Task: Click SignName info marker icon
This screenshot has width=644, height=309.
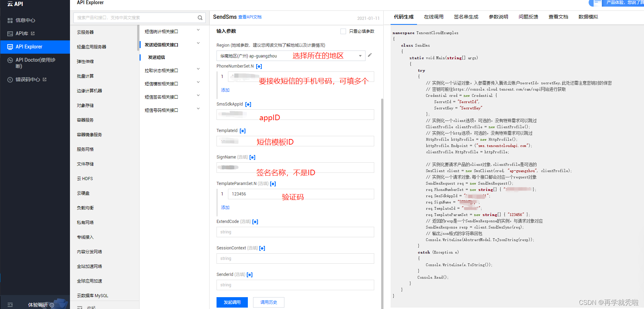Action: pyautogui.click(x=252, y=157)
